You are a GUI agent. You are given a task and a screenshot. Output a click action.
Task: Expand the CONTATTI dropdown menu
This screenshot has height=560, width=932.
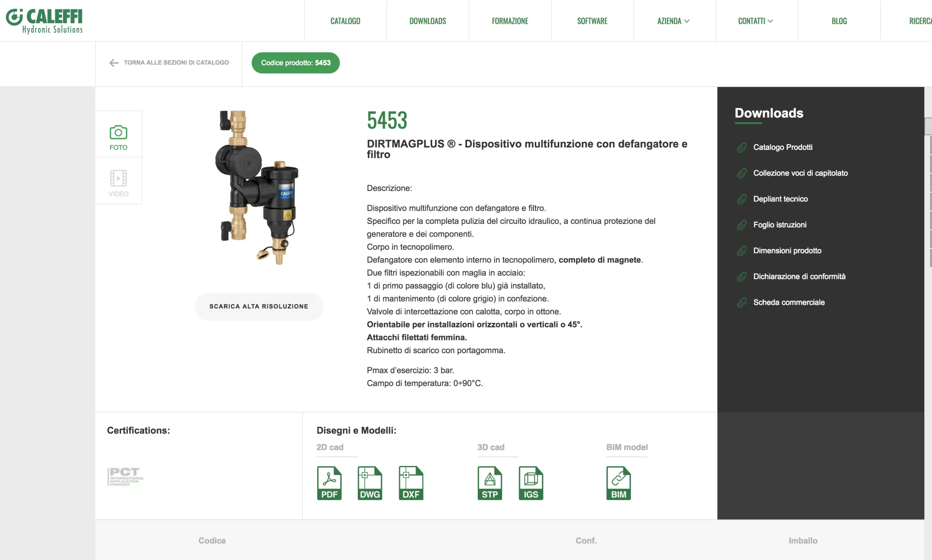pyautogui.click(x=755, y=21)
